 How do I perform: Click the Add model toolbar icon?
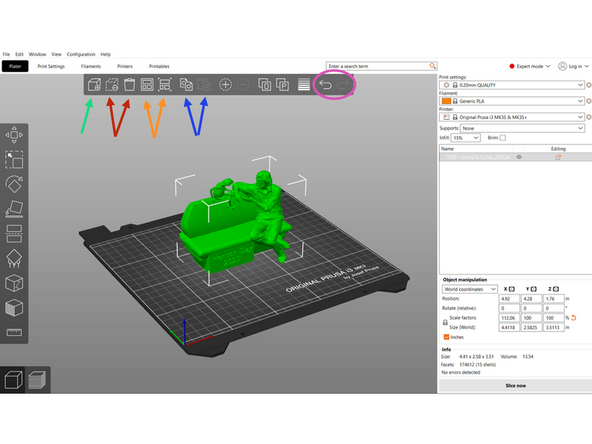click(x=94, y=85)
